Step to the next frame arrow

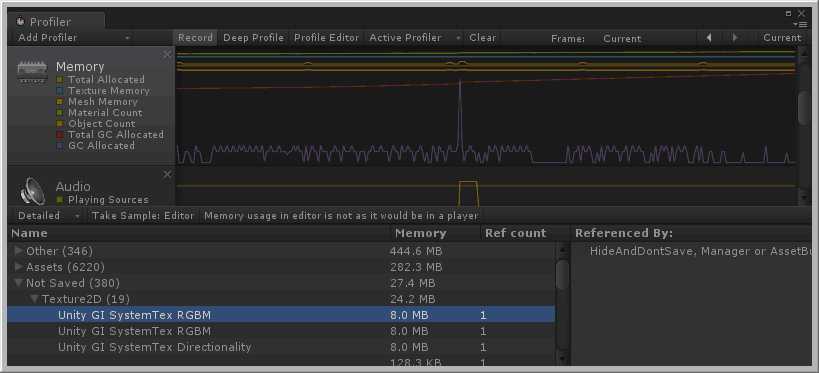tap(735, 38)
